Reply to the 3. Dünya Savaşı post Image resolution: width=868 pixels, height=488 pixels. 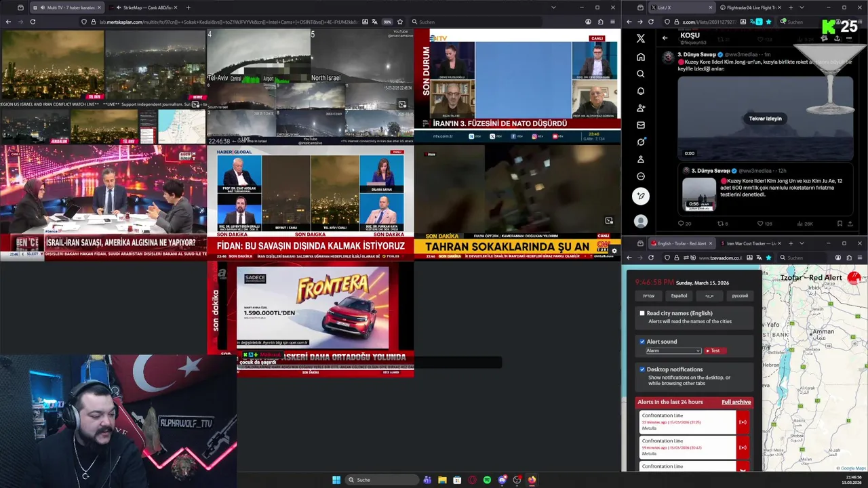coord(682,223)
